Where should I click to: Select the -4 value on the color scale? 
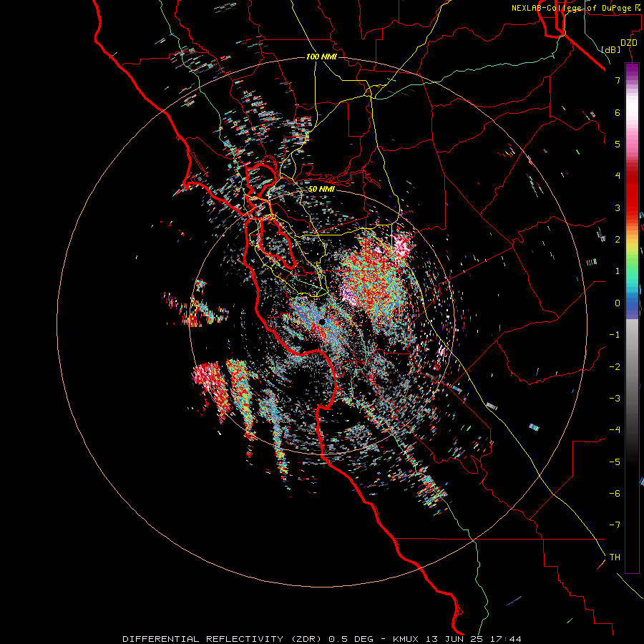pyautogui.click(x=615, y=430)
